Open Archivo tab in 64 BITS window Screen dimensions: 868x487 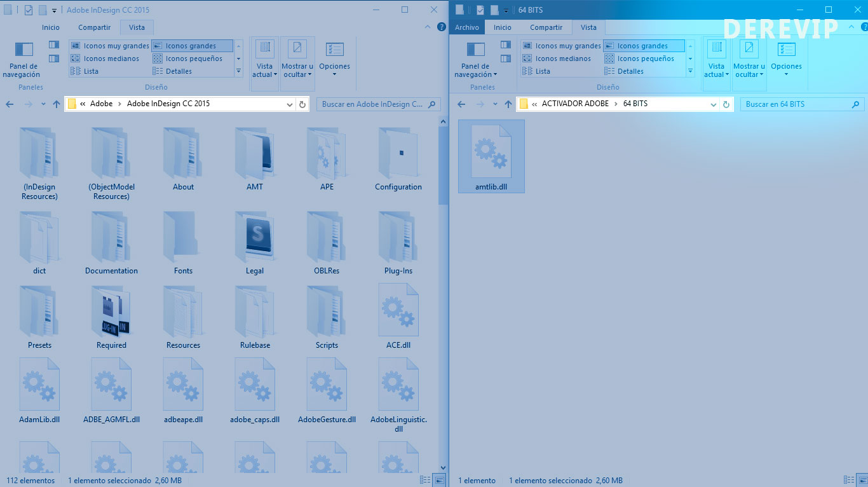(467, 27)
